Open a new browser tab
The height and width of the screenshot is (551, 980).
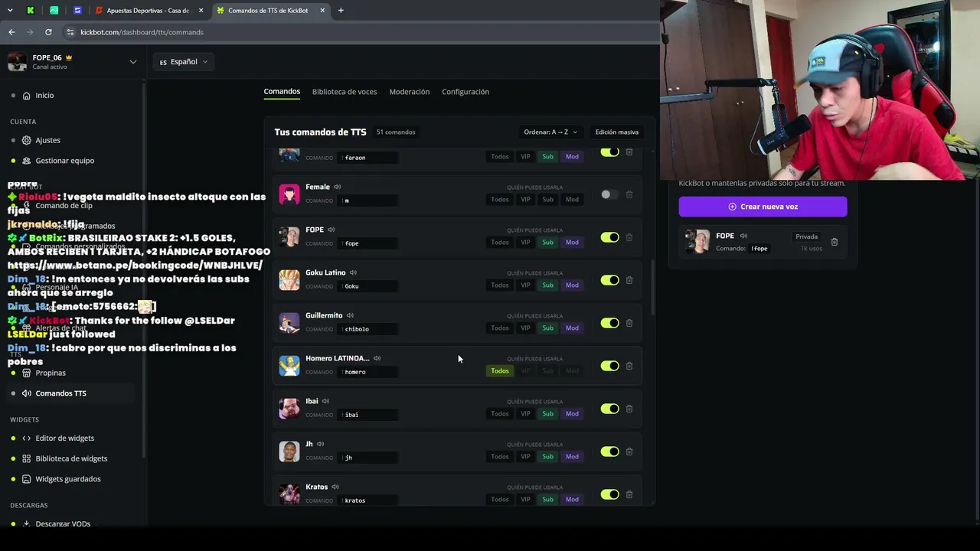point(341,11)
